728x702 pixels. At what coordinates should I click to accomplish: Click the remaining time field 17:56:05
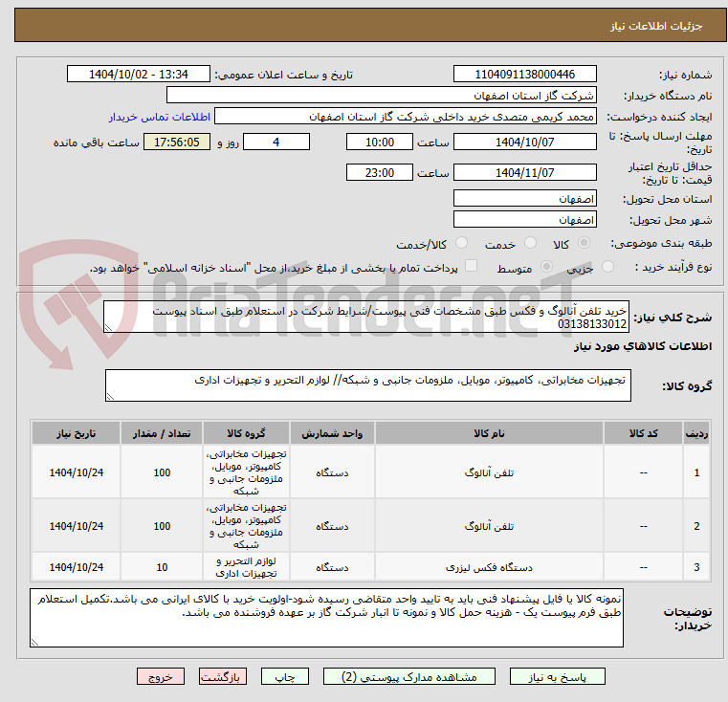(177, 142)
